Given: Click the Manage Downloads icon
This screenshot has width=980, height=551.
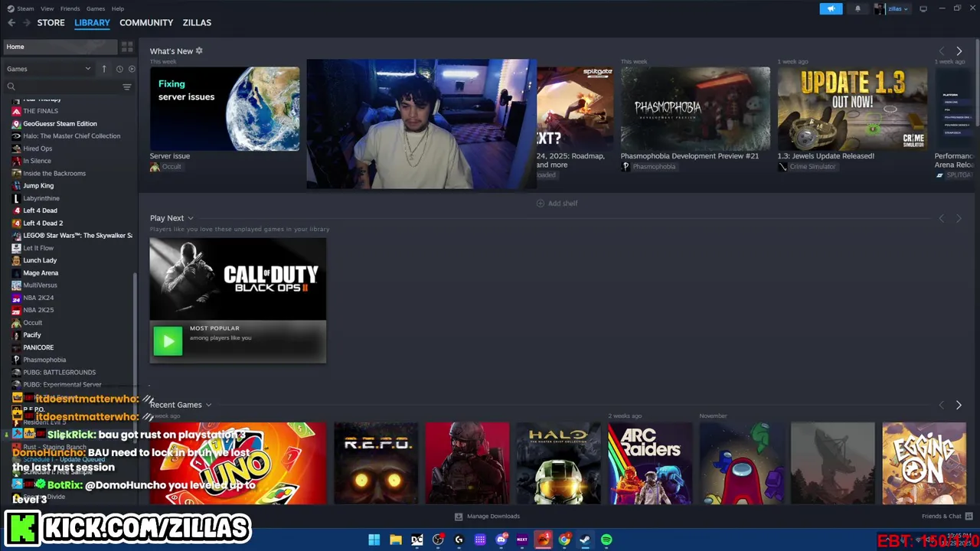Looking at the screenshot, I should [459, 516].
